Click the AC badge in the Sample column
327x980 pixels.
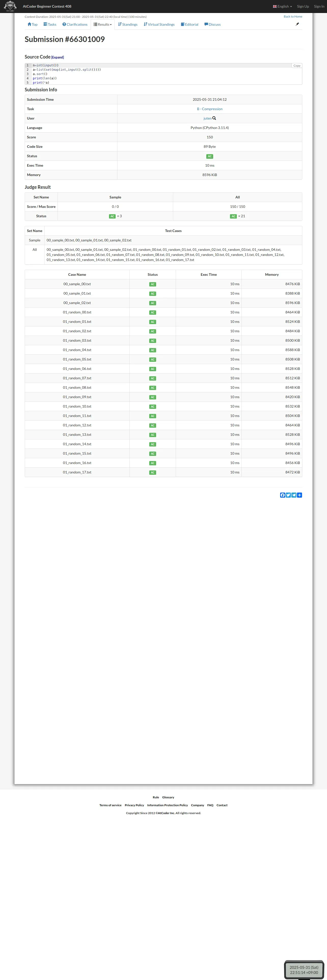coord(112,216)
